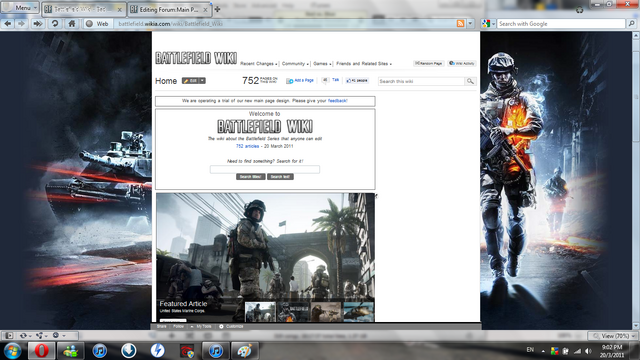Screen dimensions: 640x360
Task: Click the Talk link
Action: click(336, 80)
